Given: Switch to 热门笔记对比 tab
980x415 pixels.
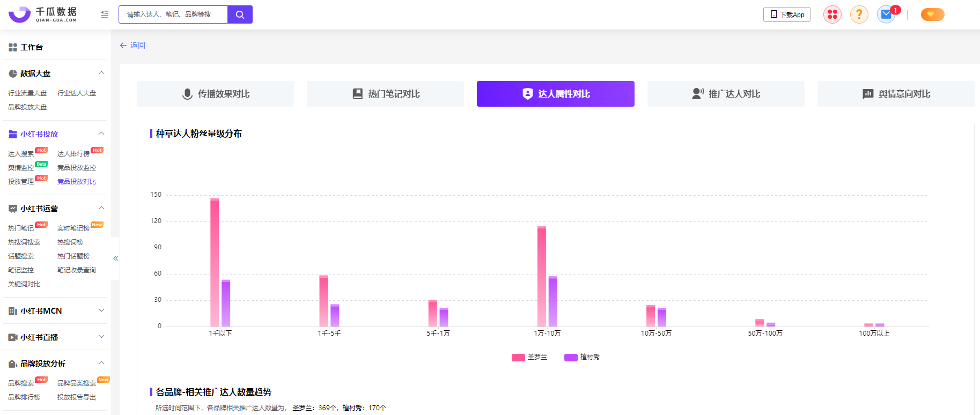Looking at the screenshot, I should coord(385,94).
